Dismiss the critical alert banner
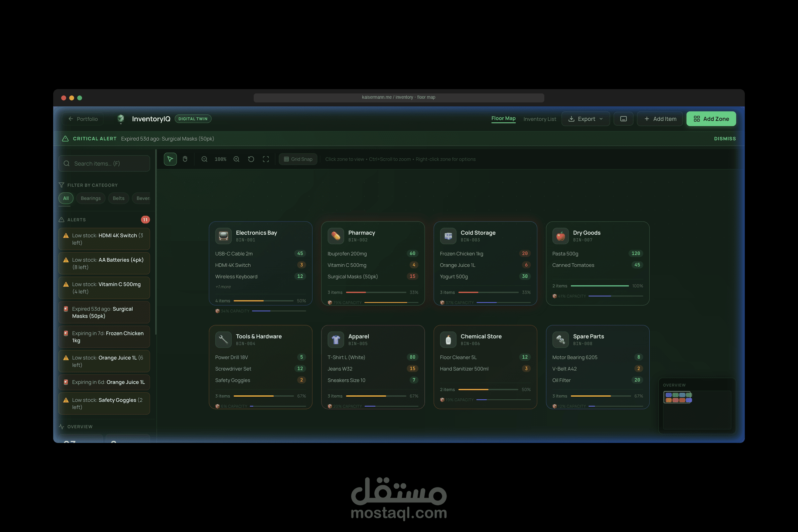 725,139
